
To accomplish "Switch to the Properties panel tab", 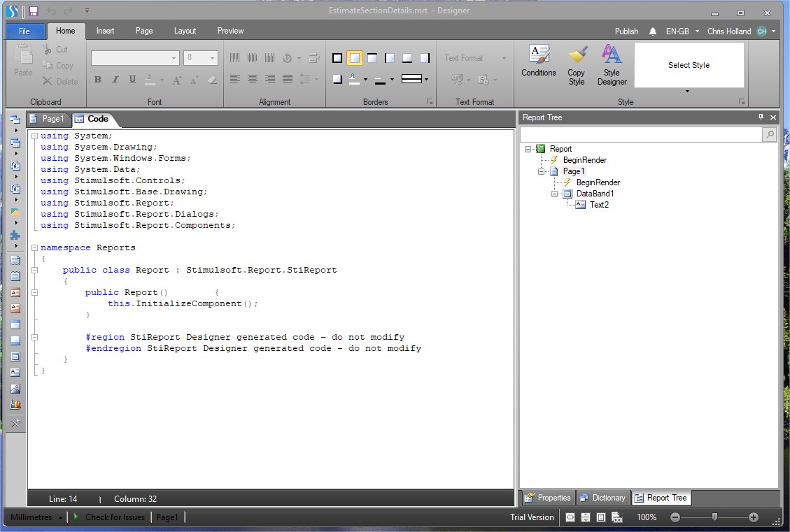I will (x=548, y=498).
